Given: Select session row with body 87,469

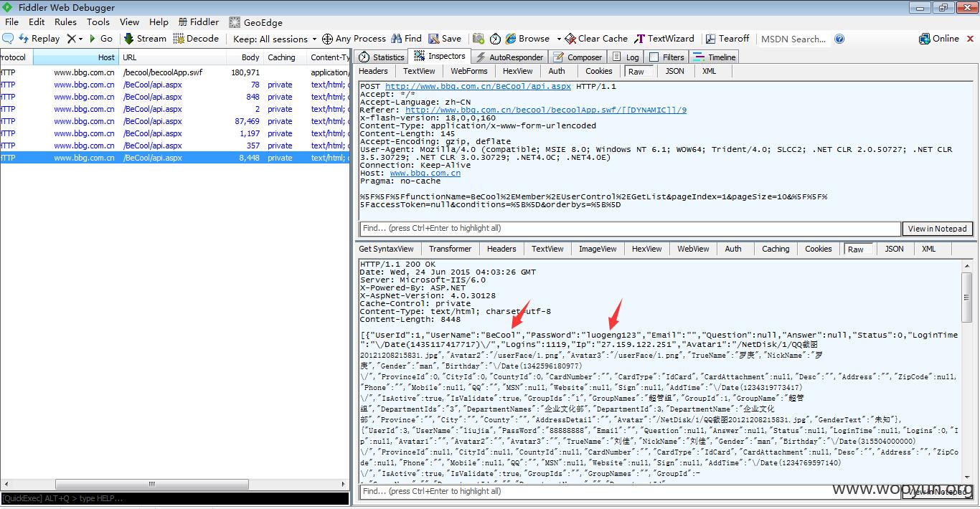Looking at the screenshot, I should pos(174,121).
